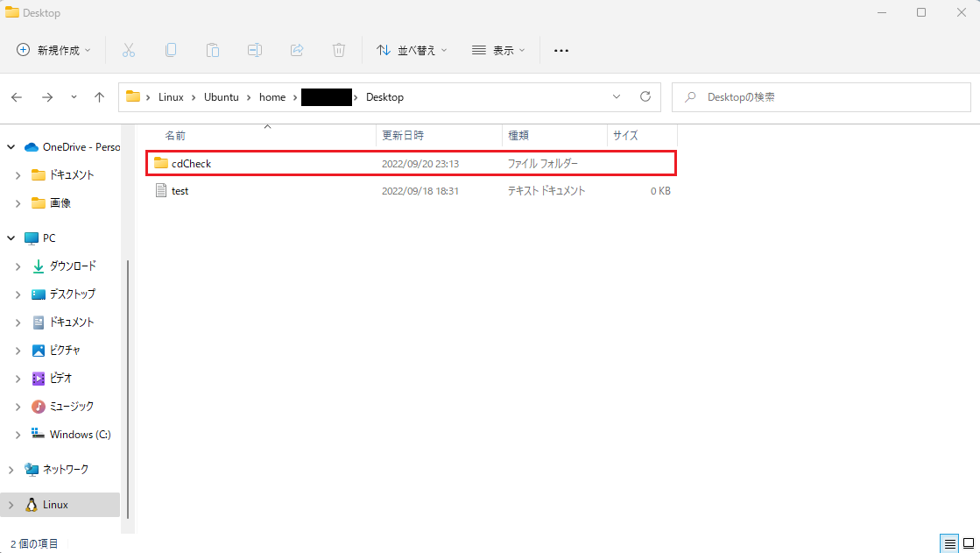Click the folder icon in address bar
The height and width of the screenshot is (553, 980).
133,96
